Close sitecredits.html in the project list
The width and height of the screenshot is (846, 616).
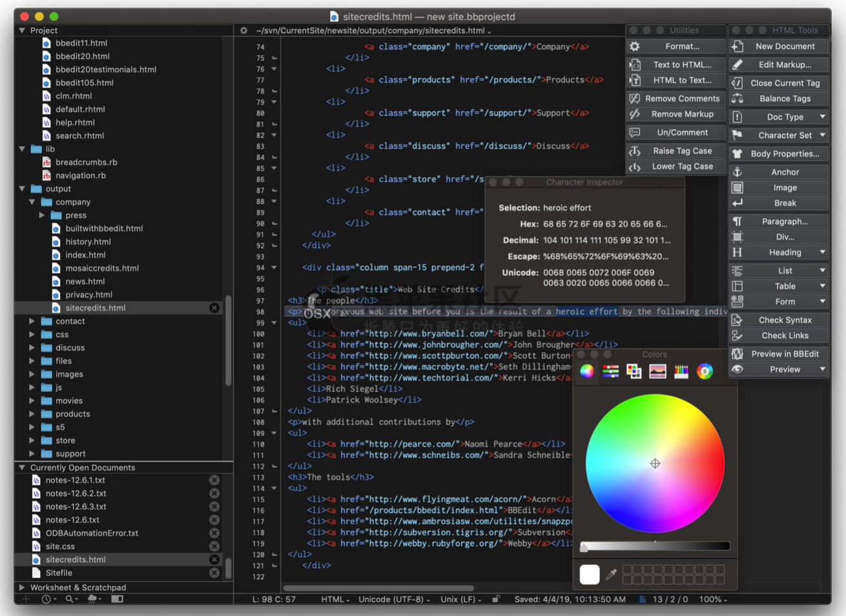click(214, 308)
